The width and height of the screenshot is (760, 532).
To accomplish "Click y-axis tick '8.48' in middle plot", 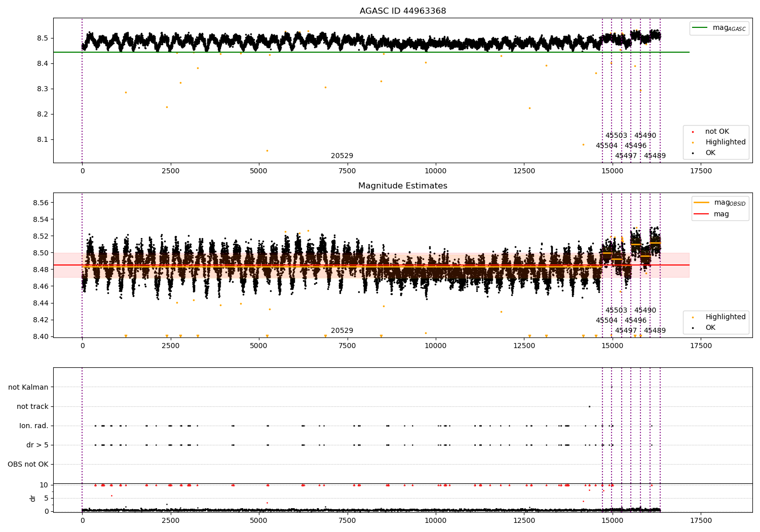I will click(x=41, y=270).
